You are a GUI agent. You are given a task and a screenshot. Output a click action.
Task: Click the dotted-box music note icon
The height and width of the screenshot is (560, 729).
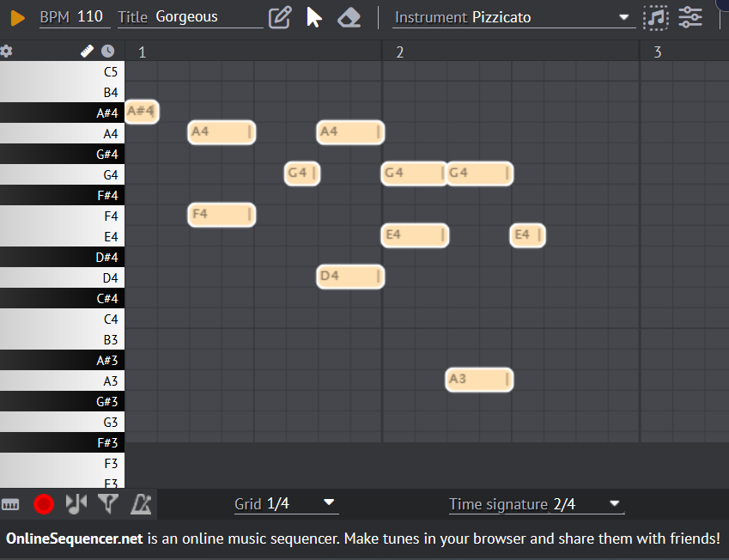[x=656, y=17]
